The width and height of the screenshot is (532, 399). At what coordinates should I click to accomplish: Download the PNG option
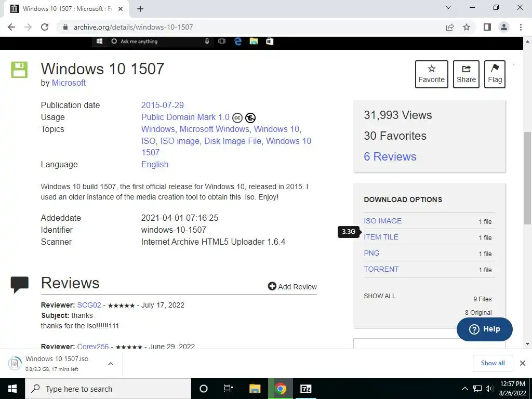point(371,254)
